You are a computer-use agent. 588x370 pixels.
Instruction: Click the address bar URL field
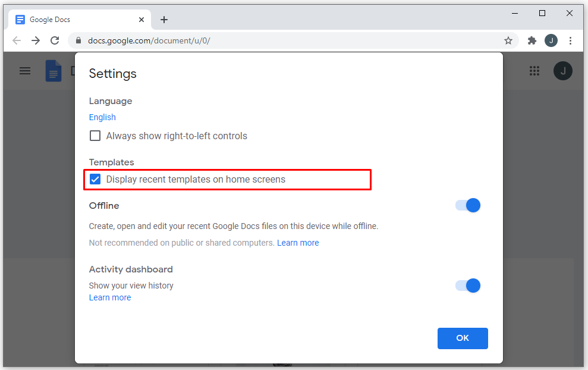coord(285,40)
